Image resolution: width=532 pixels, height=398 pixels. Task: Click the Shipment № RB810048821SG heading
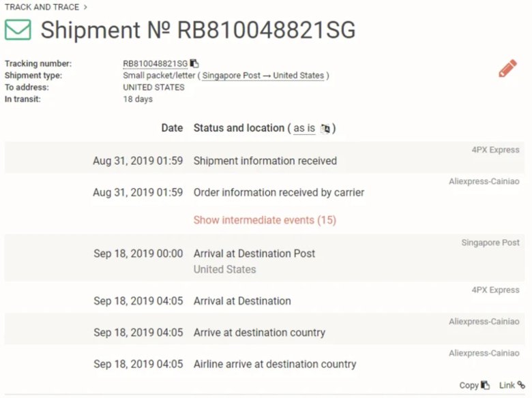click(198, 30)
